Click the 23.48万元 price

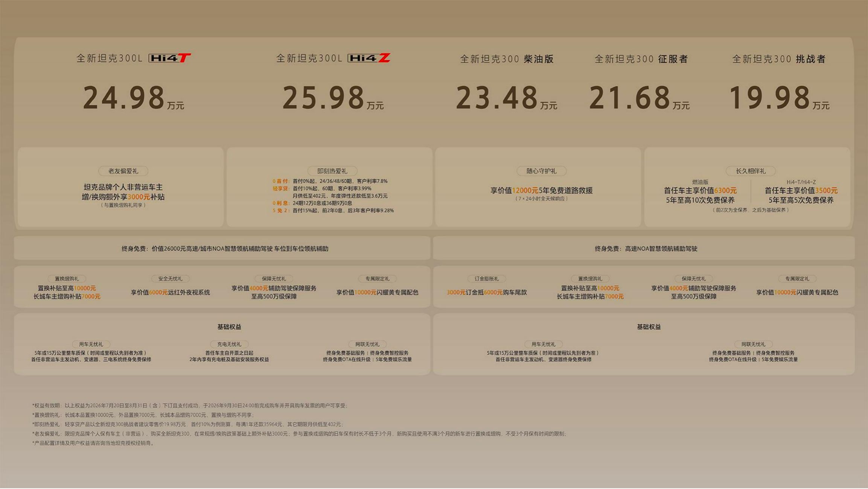pyautogui.click(x=506, y=98)
